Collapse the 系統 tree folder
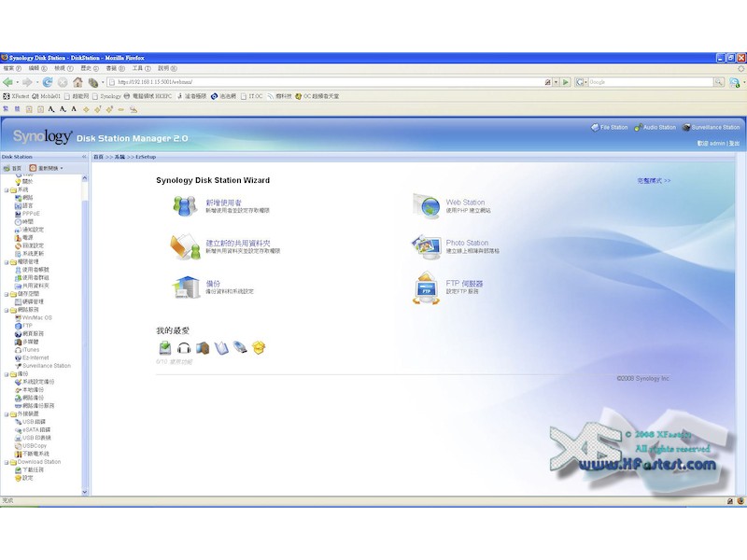The image size is (747, 560). click(7, 190)
